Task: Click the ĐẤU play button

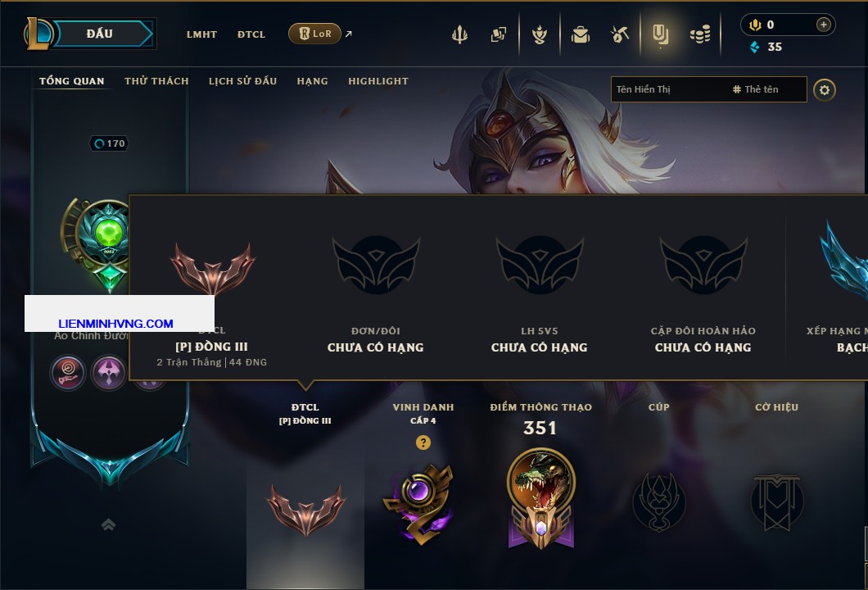Action: [101, 34]
